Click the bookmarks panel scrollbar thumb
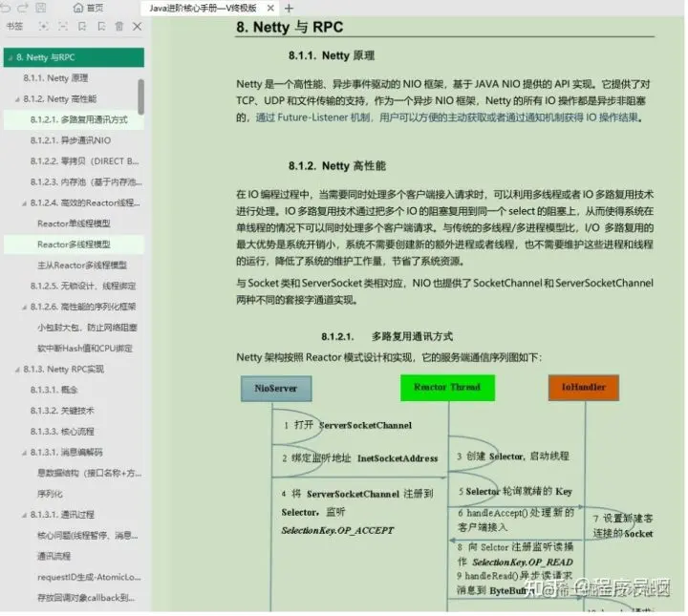 [x=140, y=96]
